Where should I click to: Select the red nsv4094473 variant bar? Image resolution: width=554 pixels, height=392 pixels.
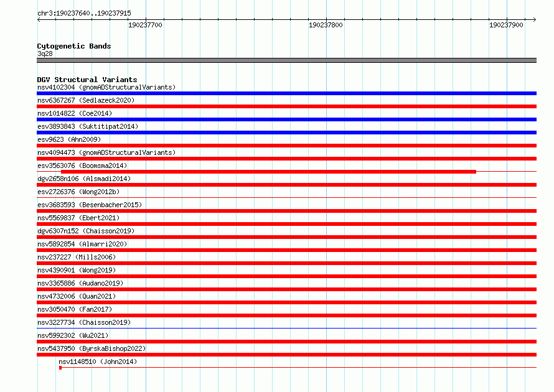286,159
